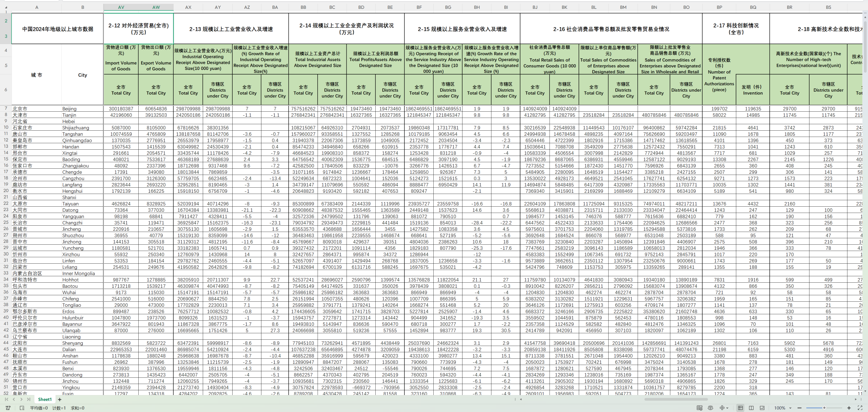This screenshot has height=412, width=868.
Task: Go to next sheet arrow
Action: (21, 399)
